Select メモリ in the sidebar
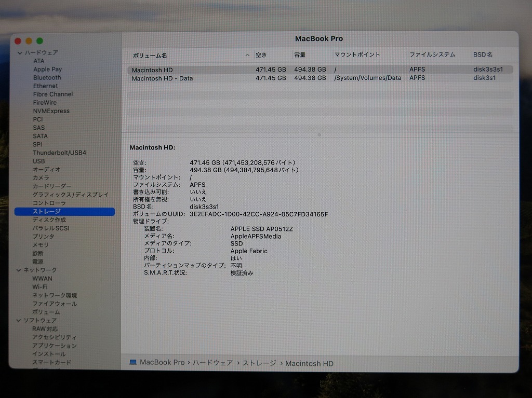Screen dimensions: 532x398 pyautogui.click(x=41, y=245)
